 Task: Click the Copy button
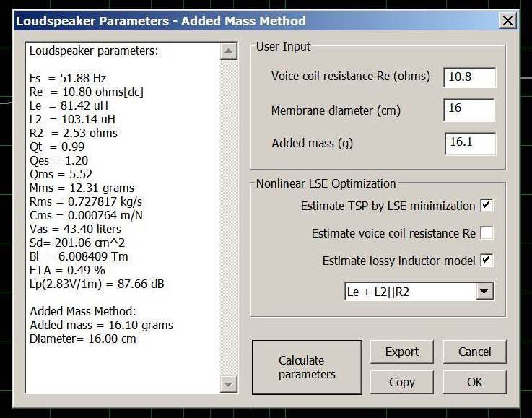click(x=402, y=382)
